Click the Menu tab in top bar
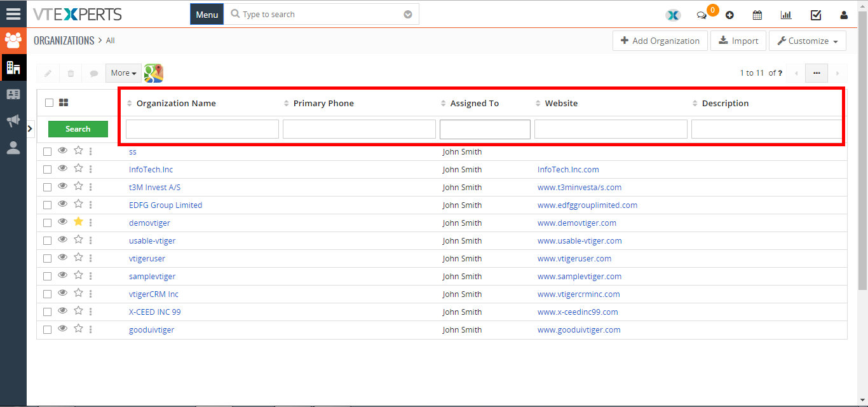 (x=207, y=15)
